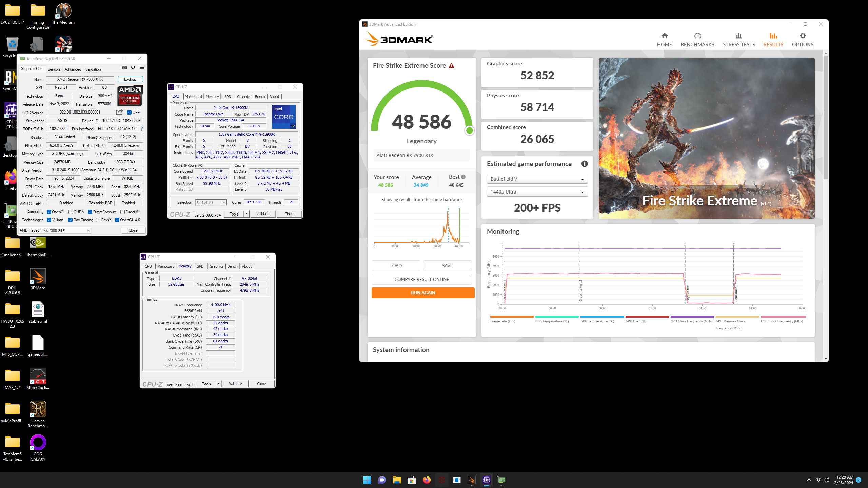Click the Lookup button in GPU-Z

tap(130, 79)
